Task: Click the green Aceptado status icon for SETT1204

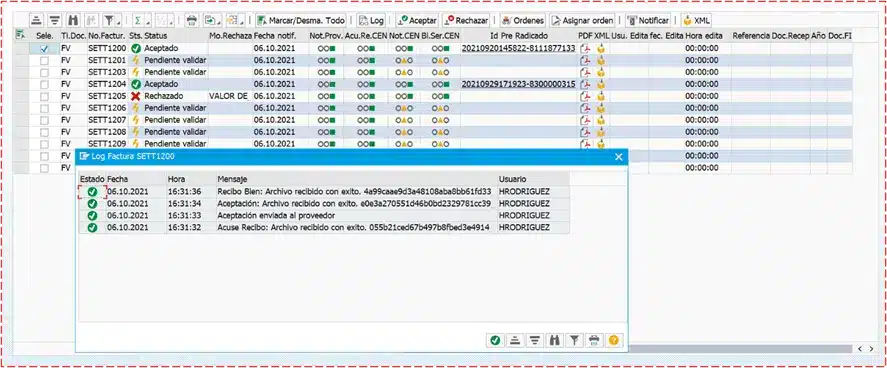Action: coord(135,84)
